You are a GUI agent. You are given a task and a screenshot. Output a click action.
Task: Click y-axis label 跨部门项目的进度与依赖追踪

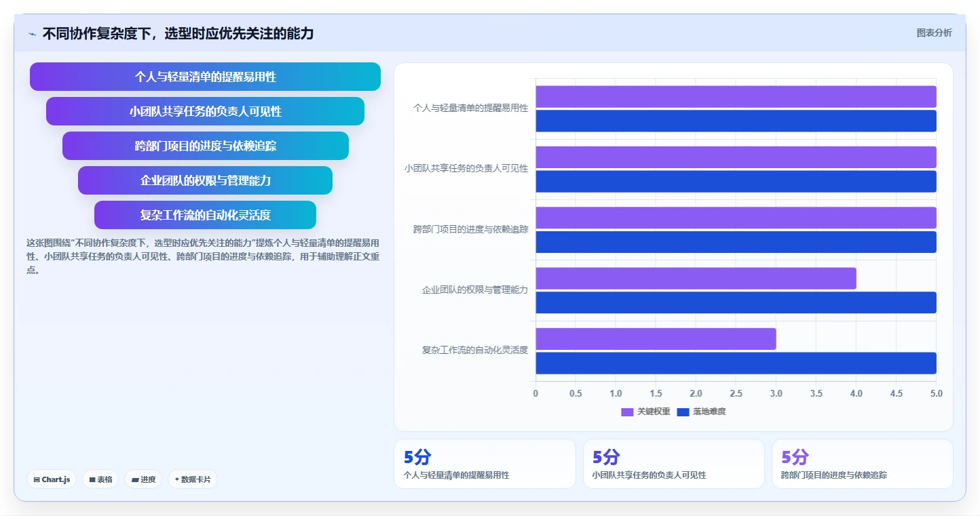pos(470,229)
